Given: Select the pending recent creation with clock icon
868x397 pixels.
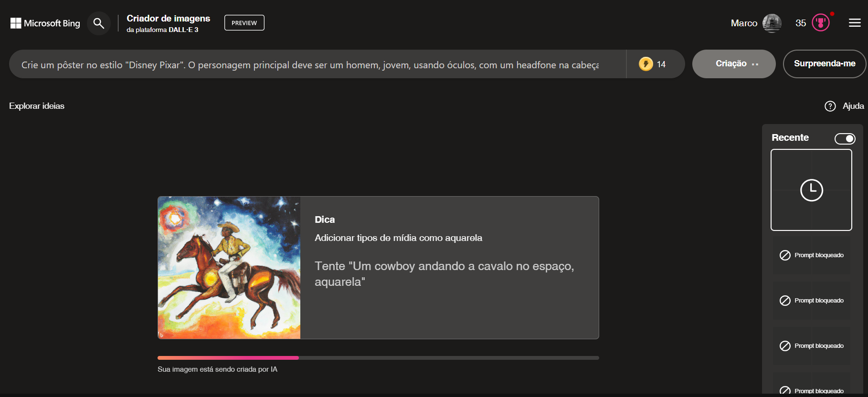Looking at the screenshot, I should tap(811, 190).
